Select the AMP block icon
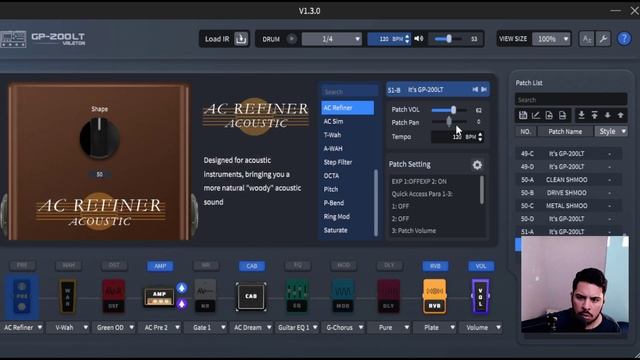Image resolution: width=640 pixels, height=360 pixels. (x=159, y=297)
